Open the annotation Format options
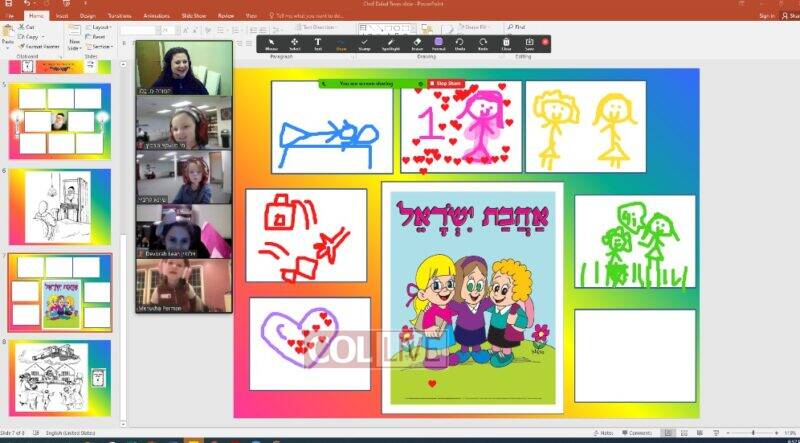This screenshot has width=800, height=443. point(438,43)
